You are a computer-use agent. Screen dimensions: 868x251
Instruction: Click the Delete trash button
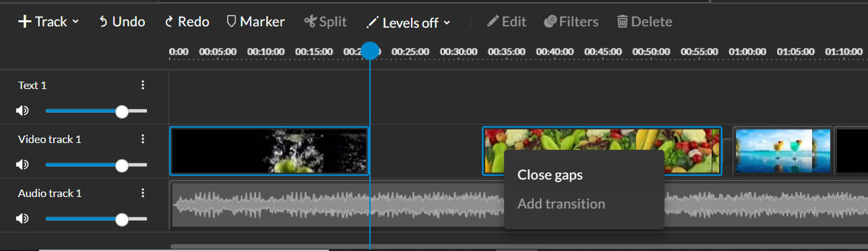tap(644, 22)
